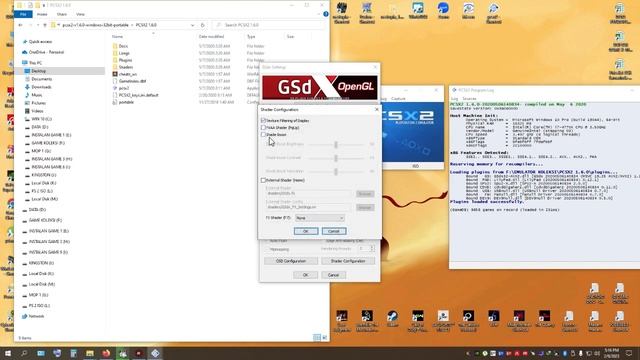Click Shader Configuration button in GSdx settings
The width and height of the screenshot is (640, 360).
[348, 261]
